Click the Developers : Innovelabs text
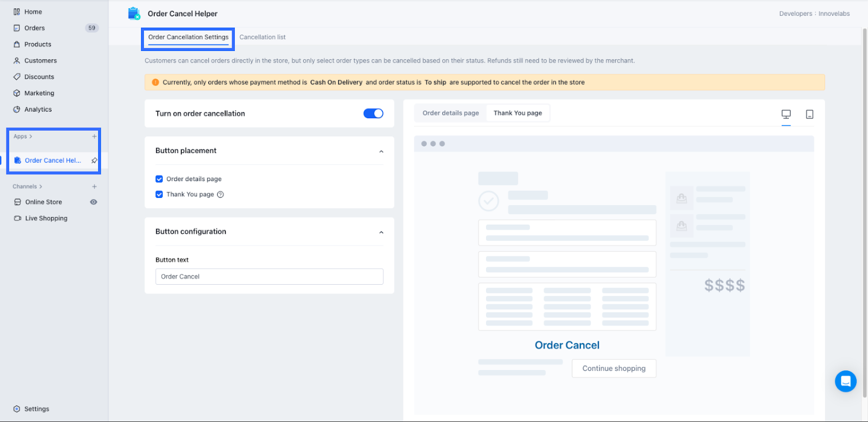 click(x=814, y=14)
